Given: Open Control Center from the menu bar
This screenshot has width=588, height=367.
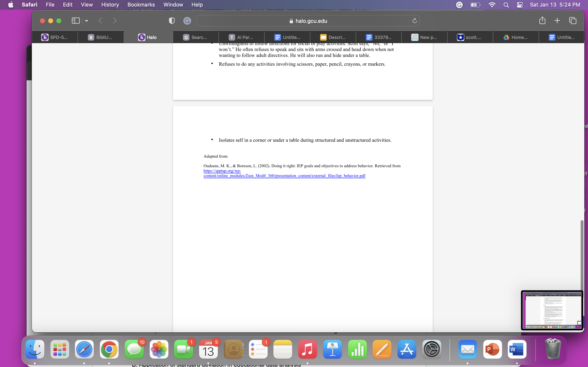Looking at the screenshot, I should coord(519,5).
